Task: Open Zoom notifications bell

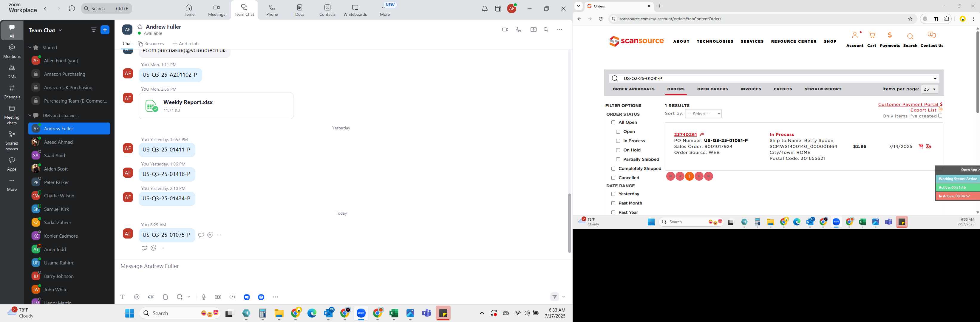Action: pos(485,9)
